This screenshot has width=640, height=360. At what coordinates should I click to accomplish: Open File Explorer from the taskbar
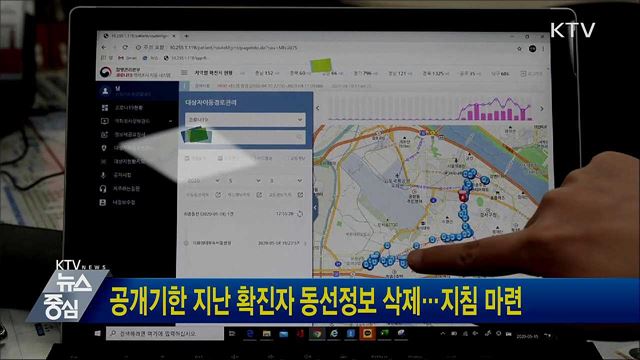[x=267, y=333]
